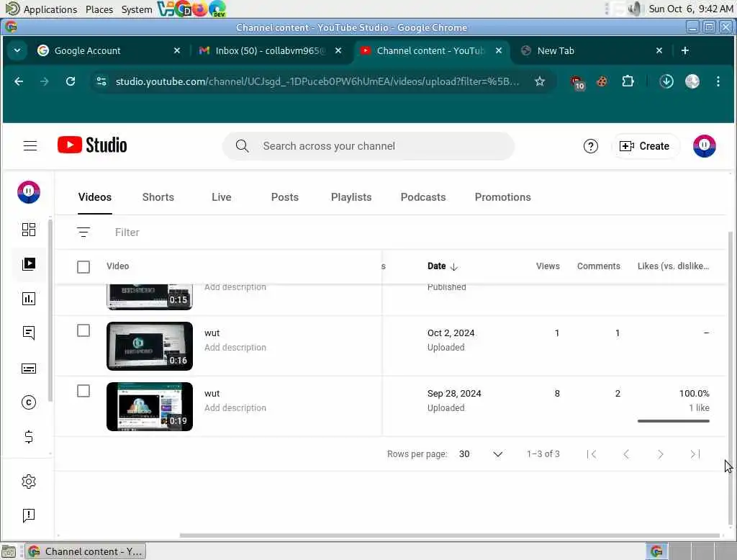Sort by the Date column
Screen dimensions: 737x560
click(443, 266)
